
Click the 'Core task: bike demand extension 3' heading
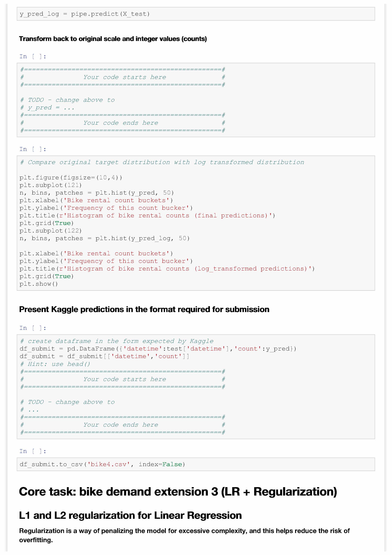pos(178,492)
